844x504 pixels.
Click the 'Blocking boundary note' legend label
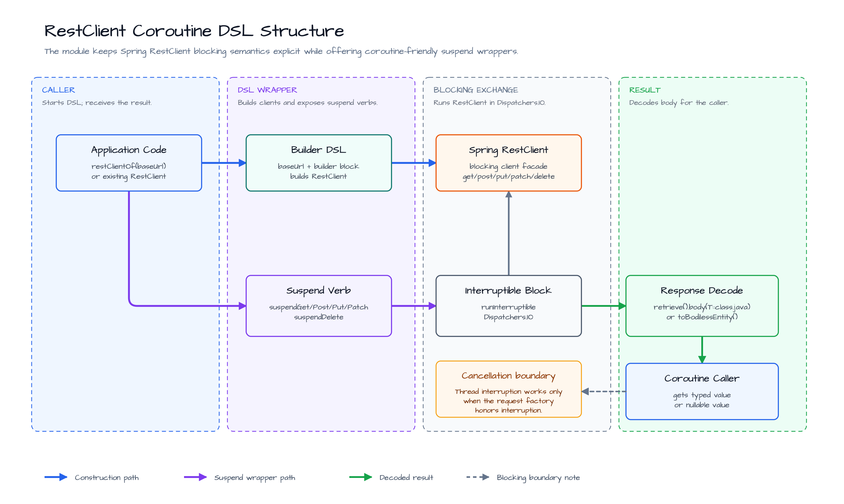pos(538,478)
